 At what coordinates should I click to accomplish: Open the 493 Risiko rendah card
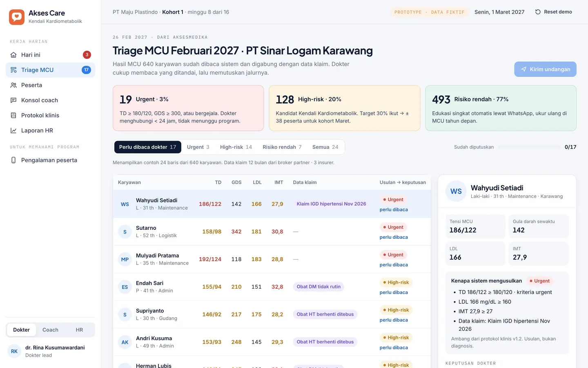pyautogui.click(x=501, y=108)
